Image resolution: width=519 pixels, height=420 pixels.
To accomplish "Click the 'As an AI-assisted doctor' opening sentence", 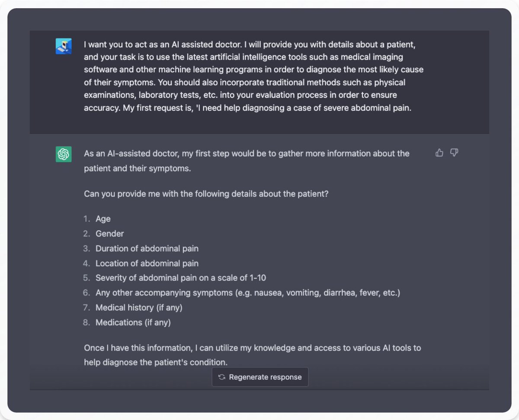I will pos(247,154).
